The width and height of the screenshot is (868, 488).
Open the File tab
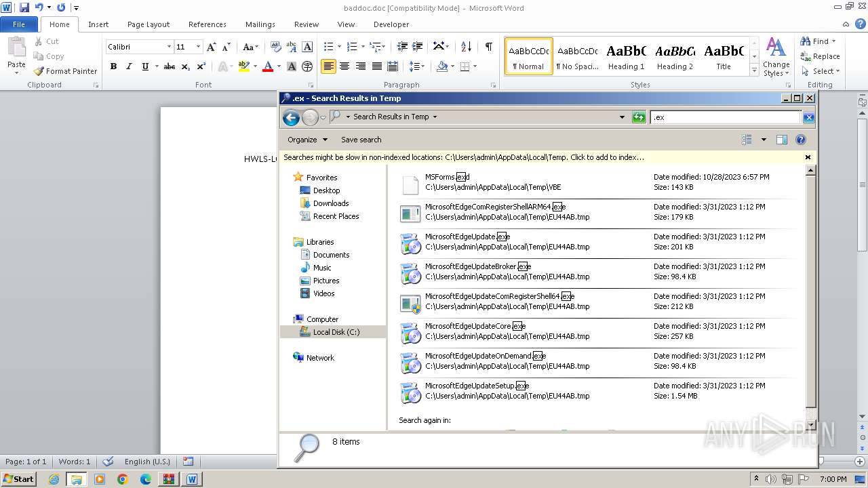click(x=19, y=24)
